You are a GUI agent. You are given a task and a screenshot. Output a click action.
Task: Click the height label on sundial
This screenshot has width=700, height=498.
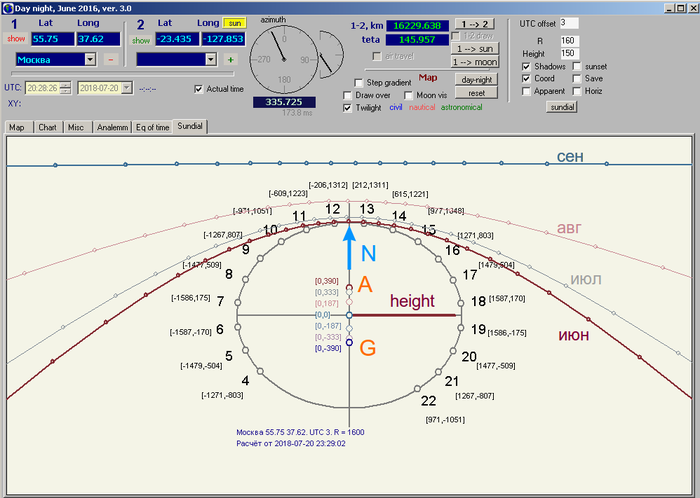pos(412,301)
